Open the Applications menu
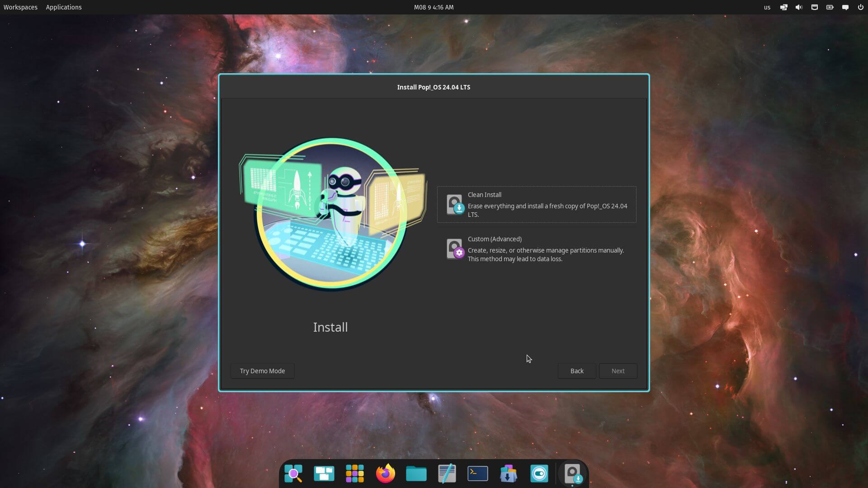The image size is (868, 488). (64, 7)
